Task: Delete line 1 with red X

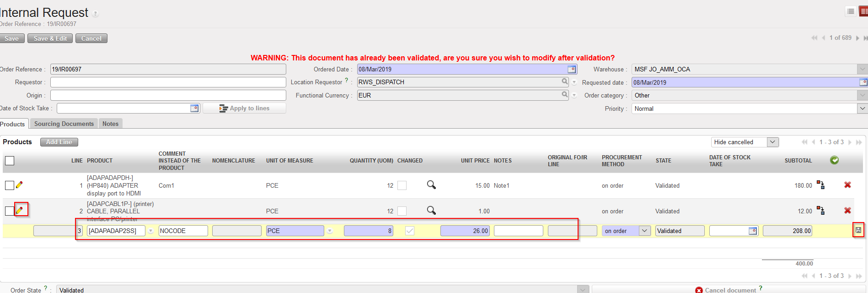Action: point(847,185)
